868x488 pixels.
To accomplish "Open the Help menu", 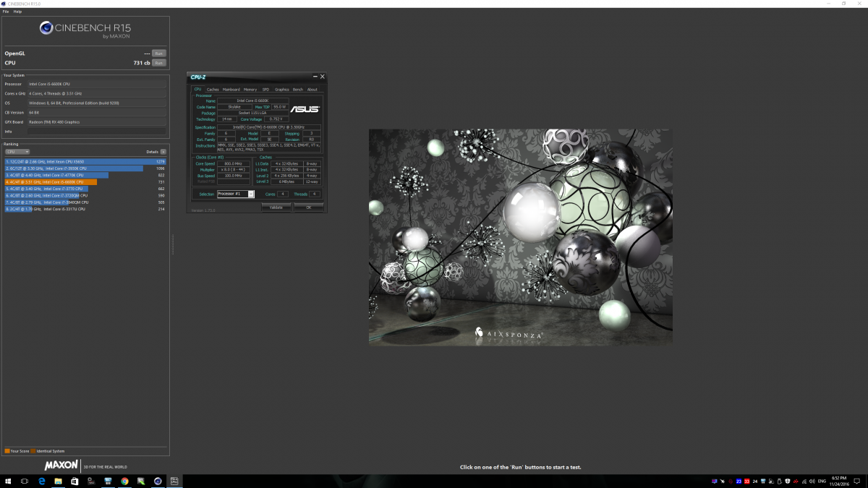I will pos(17,12).
